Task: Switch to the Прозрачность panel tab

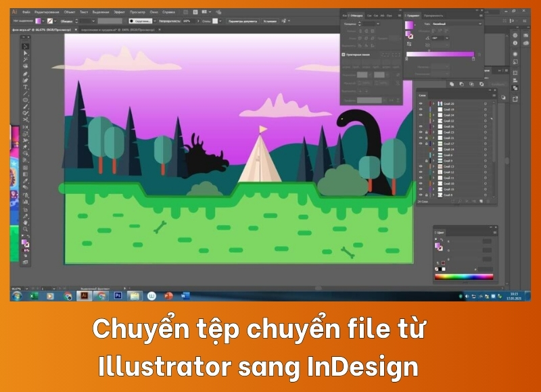Action: click(434, 16)
